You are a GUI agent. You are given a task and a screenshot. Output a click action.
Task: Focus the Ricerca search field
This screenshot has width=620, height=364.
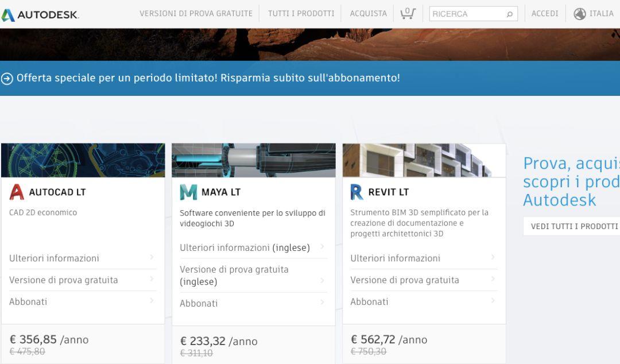pos(473,14)
